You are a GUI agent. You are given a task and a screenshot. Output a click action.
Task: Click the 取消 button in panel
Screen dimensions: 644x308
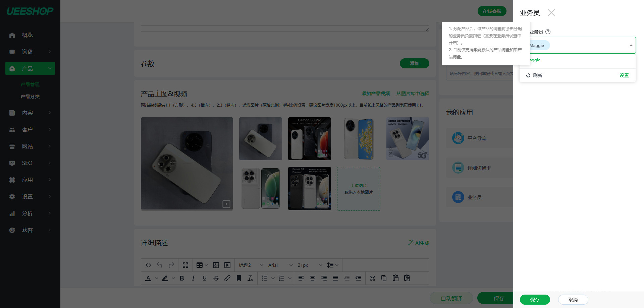573,300
